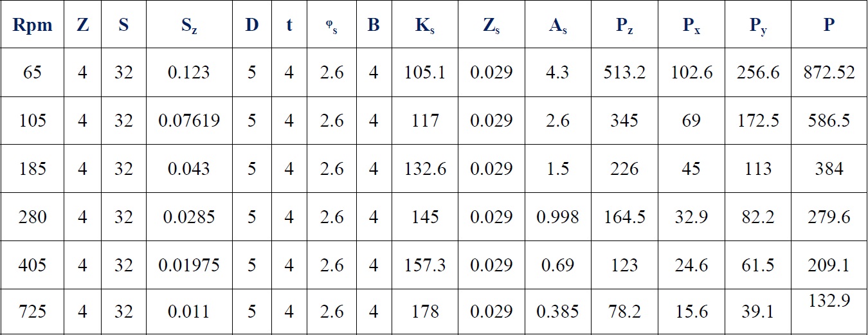Select the Ks value 157.3 cell
The height and width of the screenshot is (335, 868).
pyautogui.click(x=424, y=264)
